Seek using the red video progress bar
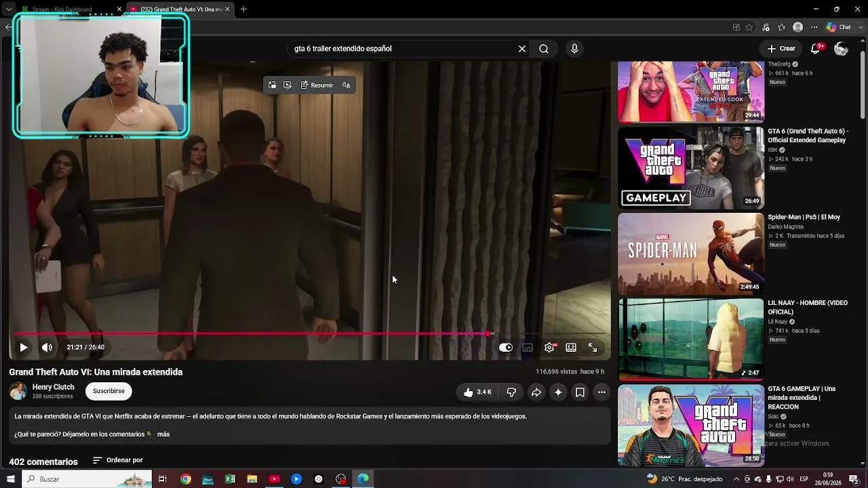This screenshot has width=868, height=488. point(309,333)
